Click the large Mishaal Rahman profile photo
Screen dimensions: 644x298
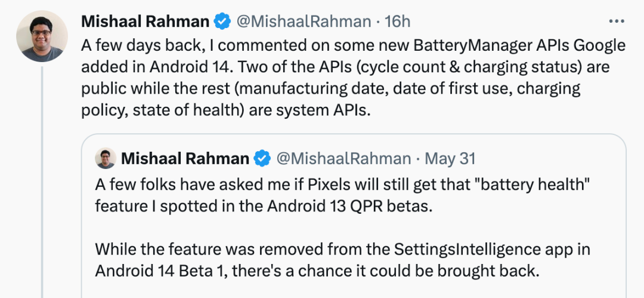tap(41, 36)
